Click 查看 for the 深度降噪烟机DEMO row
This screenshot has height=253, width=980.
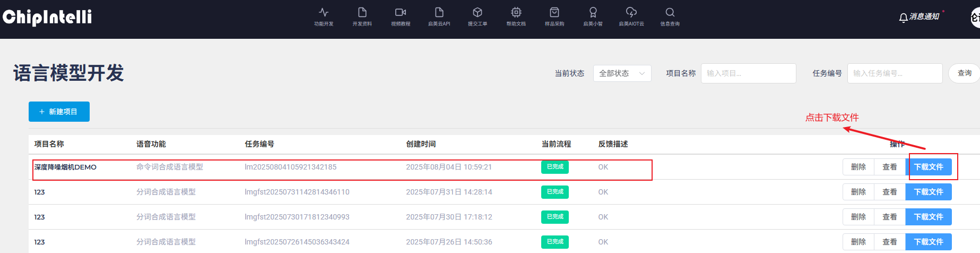[x=890, y=167]
